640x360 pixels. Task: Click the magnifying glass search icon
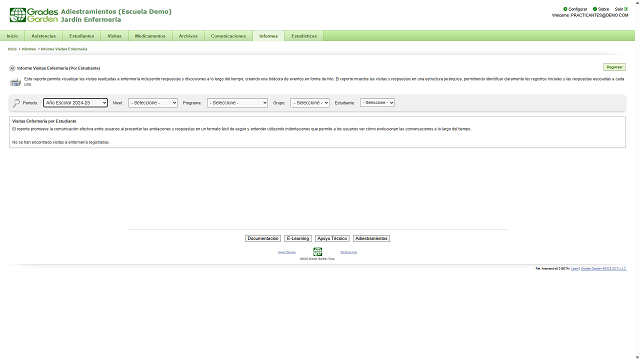(16, 103)
